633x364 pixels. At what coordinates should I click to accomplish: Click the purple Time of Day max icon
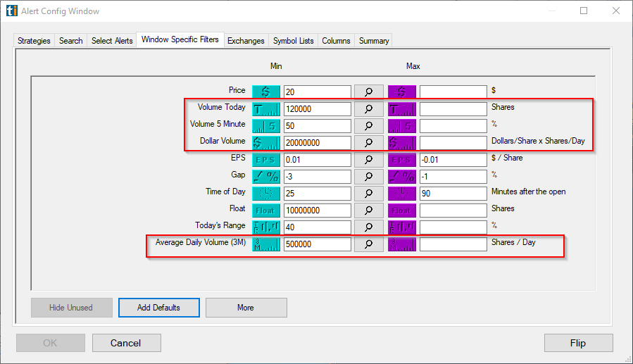tap(401, 194)
